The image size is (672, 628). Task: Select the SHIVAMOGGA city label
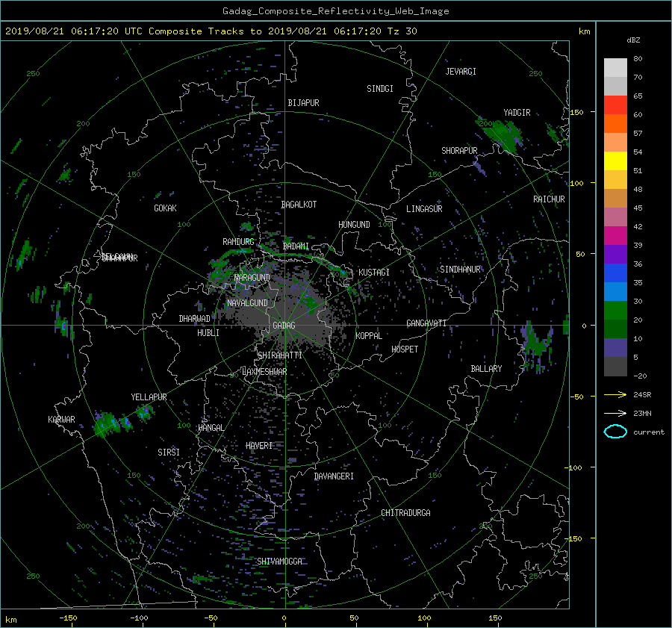279,562
